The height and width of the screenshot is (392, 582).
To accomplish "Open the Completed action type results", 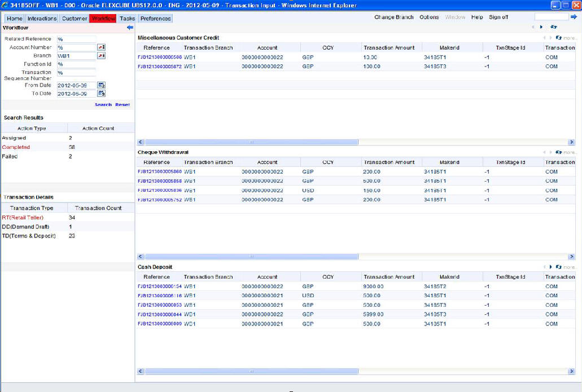I will (16, 147).
